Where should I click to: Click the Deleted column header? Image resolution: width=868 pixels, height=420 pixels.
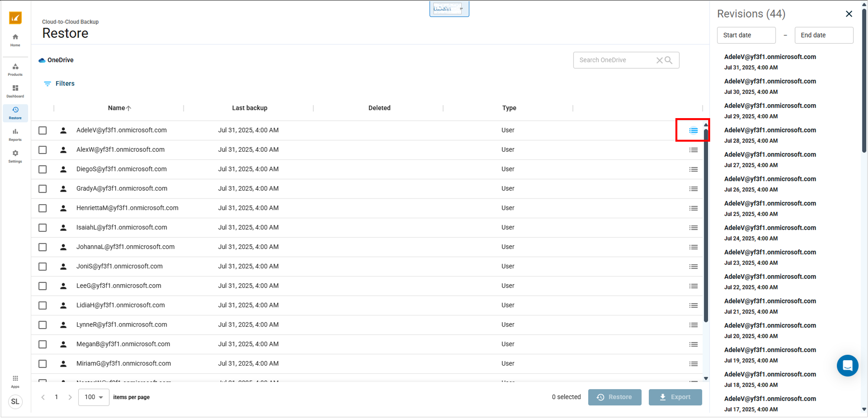(379, 108)
